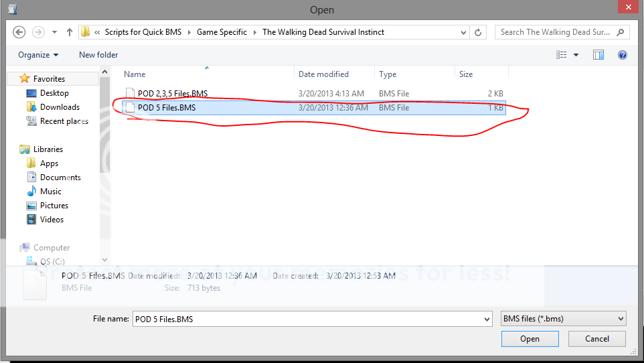Select the Desktop favorite

click(54, 93)
